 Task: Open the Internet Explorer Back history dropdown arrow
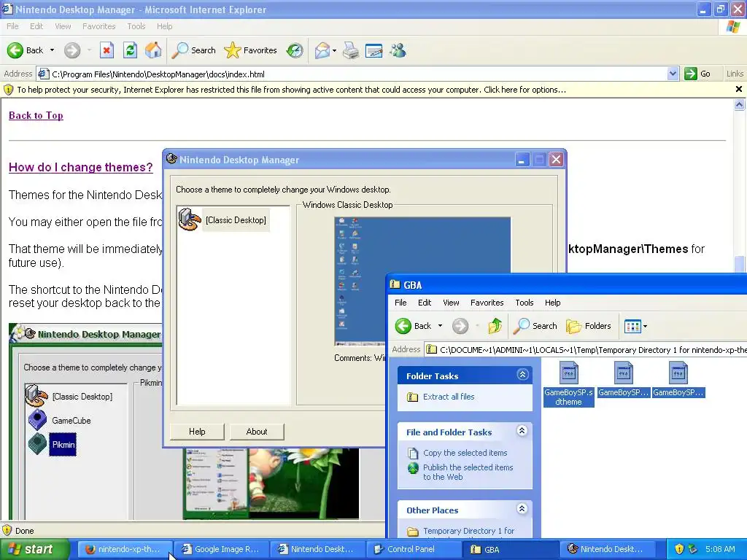click(52, 50)
